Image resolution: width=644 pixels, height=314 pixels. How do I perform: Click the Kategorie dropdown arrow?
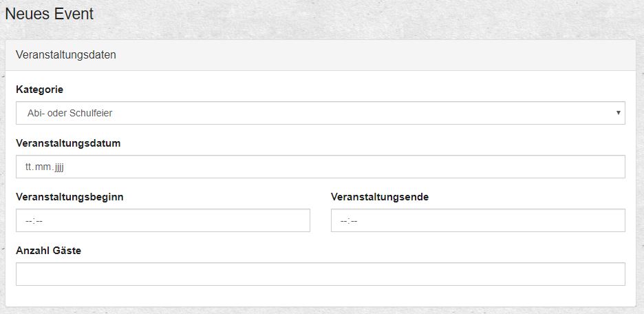point(619,113)
